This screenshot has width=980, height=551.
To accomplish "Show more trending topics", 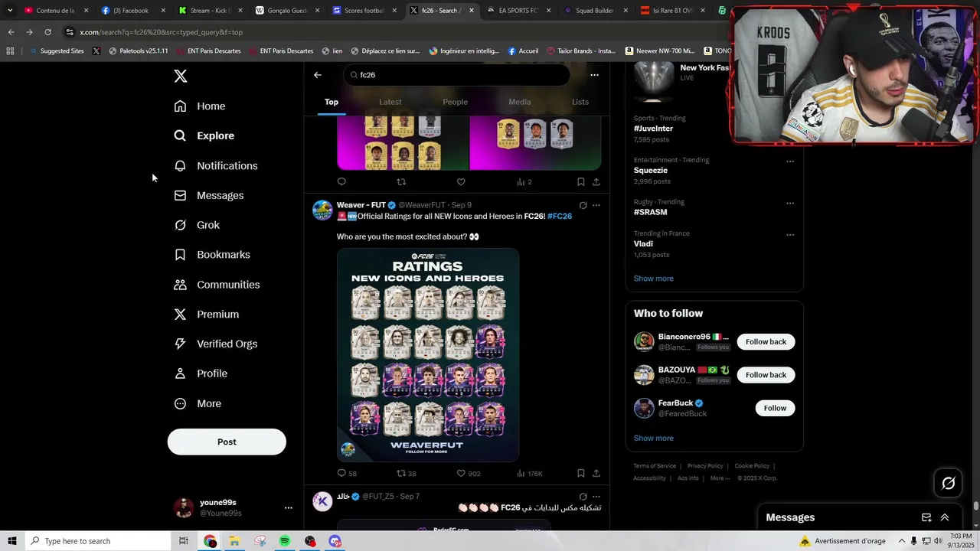I will 654,279.
